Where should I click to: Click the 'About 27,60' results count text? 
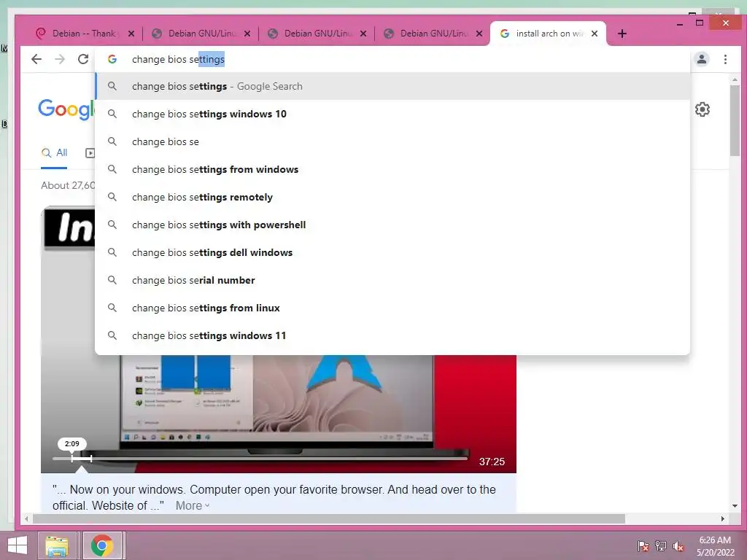click(68, 185)
